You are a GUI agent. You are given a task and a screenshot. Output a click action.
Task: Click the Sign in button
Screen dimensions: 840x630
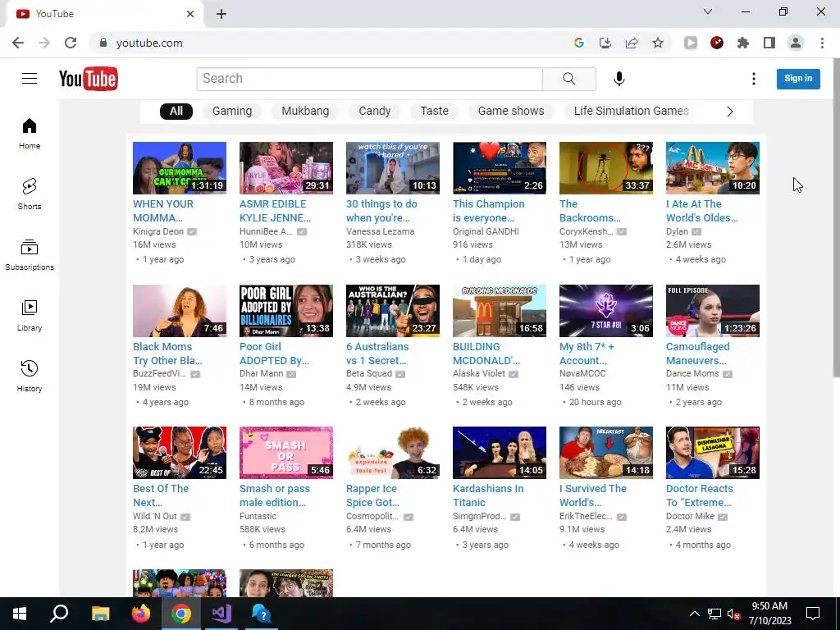coord(798,79)
